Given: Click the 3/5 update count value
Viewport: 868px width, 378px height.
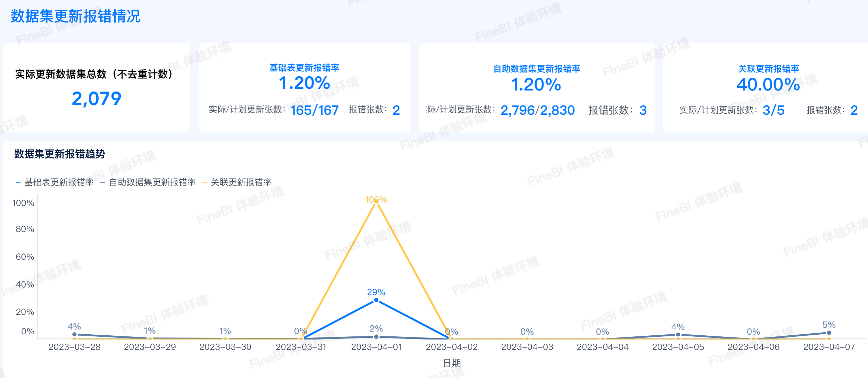Looking at the screenshot, I should [x=773, y=110].
